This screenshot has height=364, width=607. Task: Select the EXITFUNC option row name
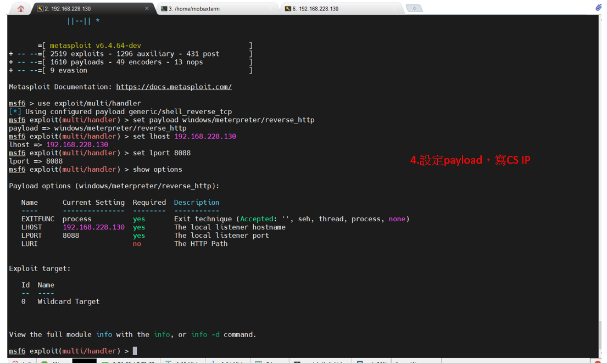[38, 219]
